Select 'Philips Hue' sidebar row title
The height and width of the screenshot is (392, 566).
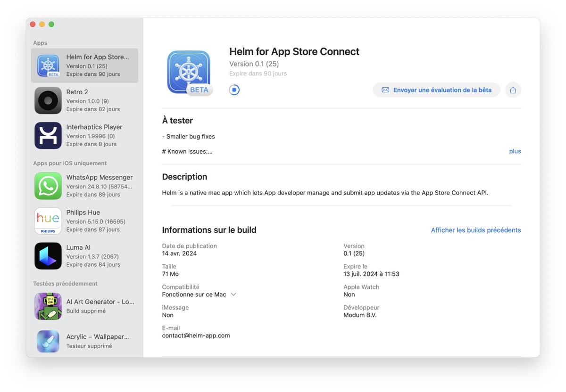(83, 212)
